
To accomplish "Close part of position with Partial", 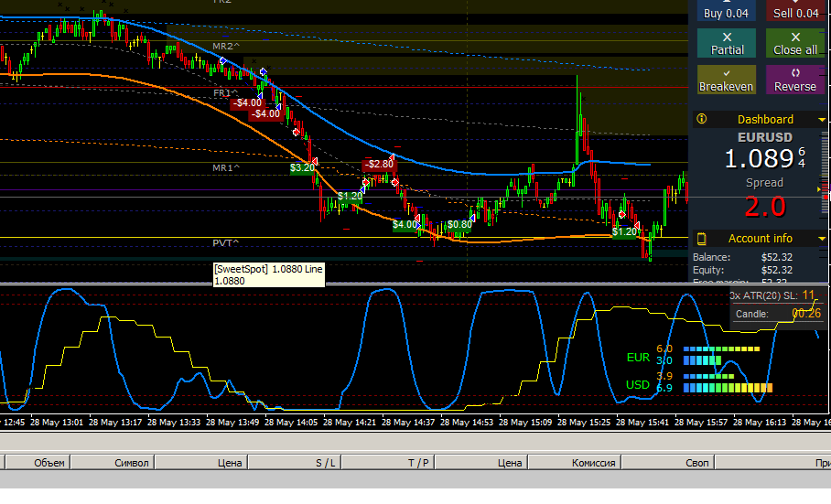I will pyautogui.click(x=727, y=43).
